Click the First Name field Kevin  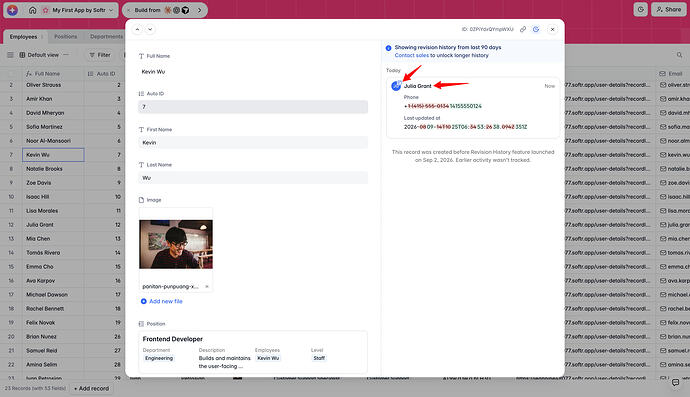click(x=253, y=142)
